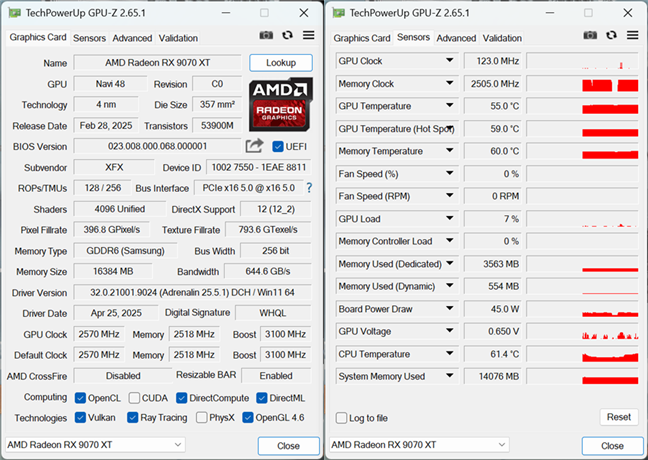Image resolution: width=648 pixels, height=460 pixels.
Task: Open the GPU Temperature sensor dropdown
Action: coord(450,105)
